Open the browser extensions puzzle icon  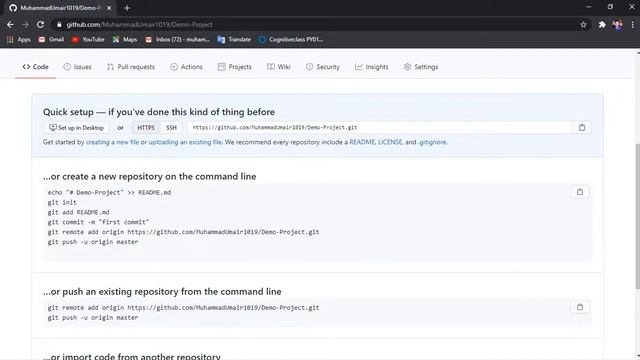(x=602, y=24)
